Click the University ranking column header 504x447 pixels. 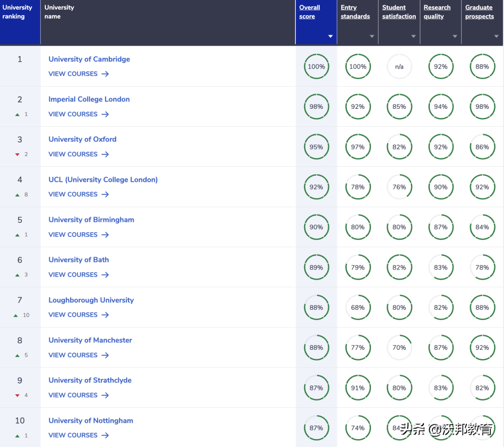20,22
